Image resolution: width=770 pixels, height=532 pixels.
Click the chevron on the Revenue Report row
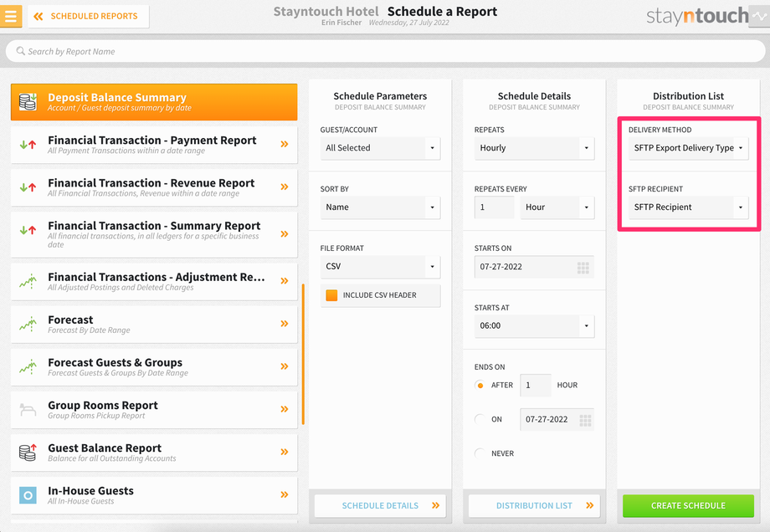click(285, 187)
